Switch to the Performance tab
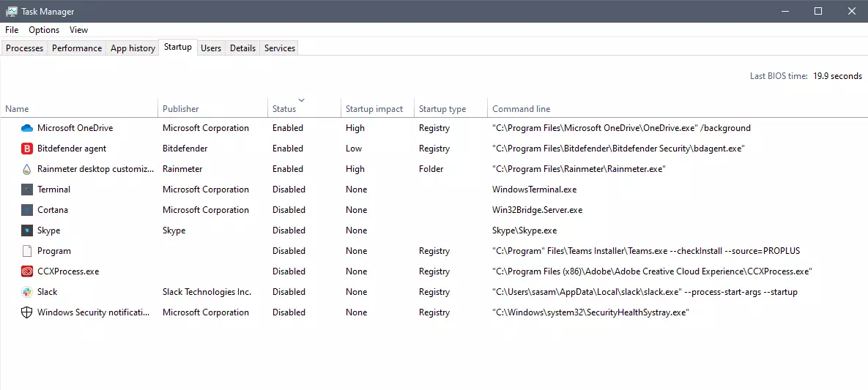This screenshot has height=390, width=868. tap(77, 48)
